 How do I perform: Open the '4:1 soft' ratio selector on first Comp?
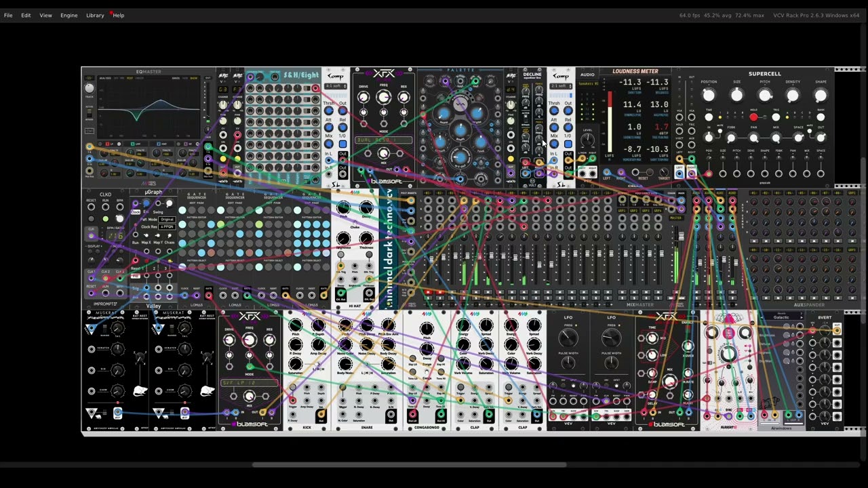click(x=335, y=86)
